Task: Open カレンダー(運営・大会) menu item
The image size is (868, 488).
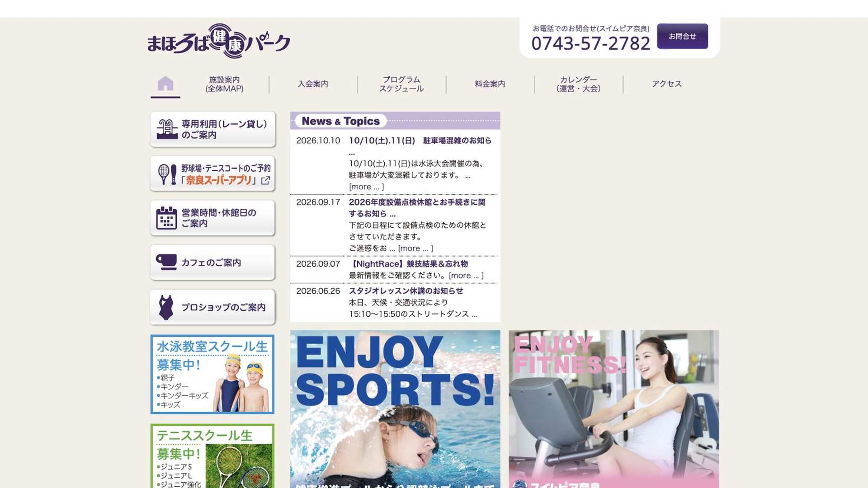Action: coord(579,84)
